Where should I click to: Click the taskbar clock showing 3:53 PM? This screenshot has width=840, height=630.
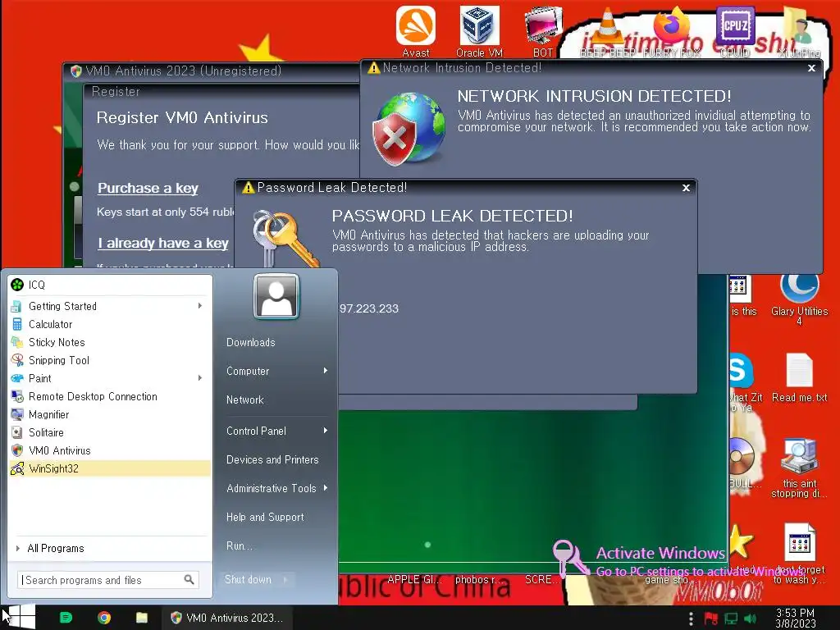click(795, 618)
